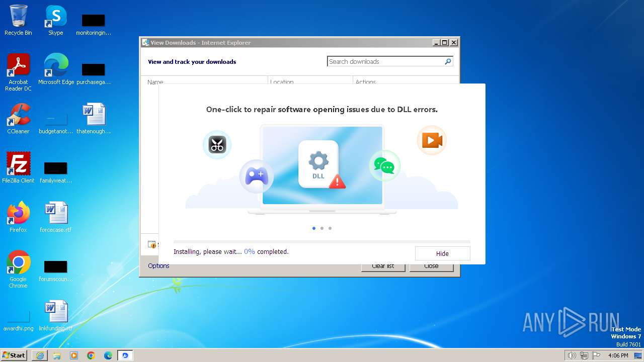Select forcecase.rtf document on desktop
The image size is (644, 362).
click(x=56, y=217)
